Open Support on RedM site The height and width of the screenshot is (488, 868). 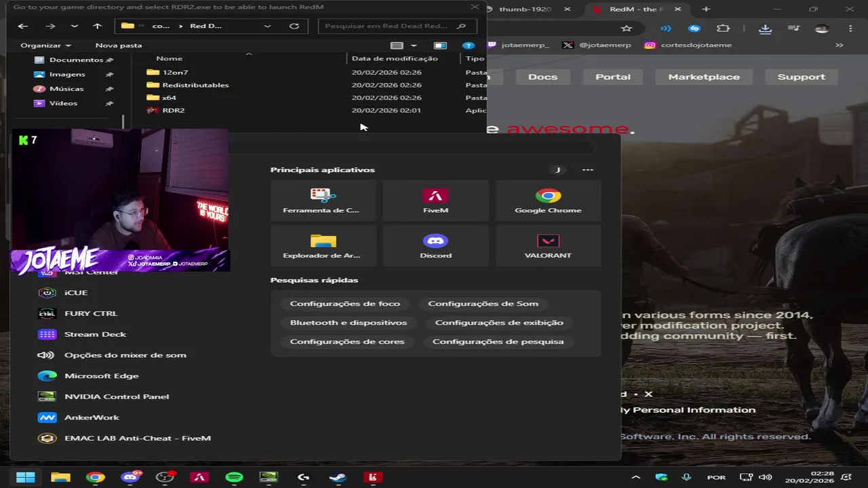tap(801, 77)
